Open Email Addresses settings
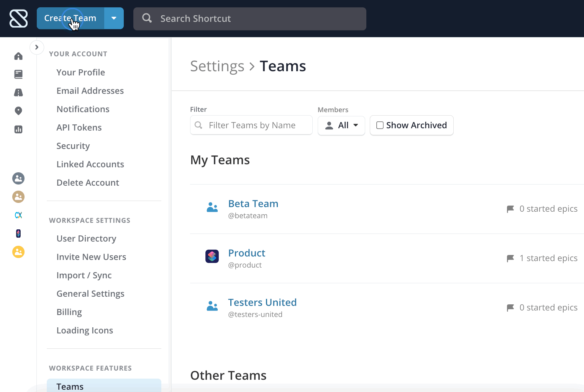Viewport: 584px width, 392px height. pyautogui.click(x=90, y=91)
